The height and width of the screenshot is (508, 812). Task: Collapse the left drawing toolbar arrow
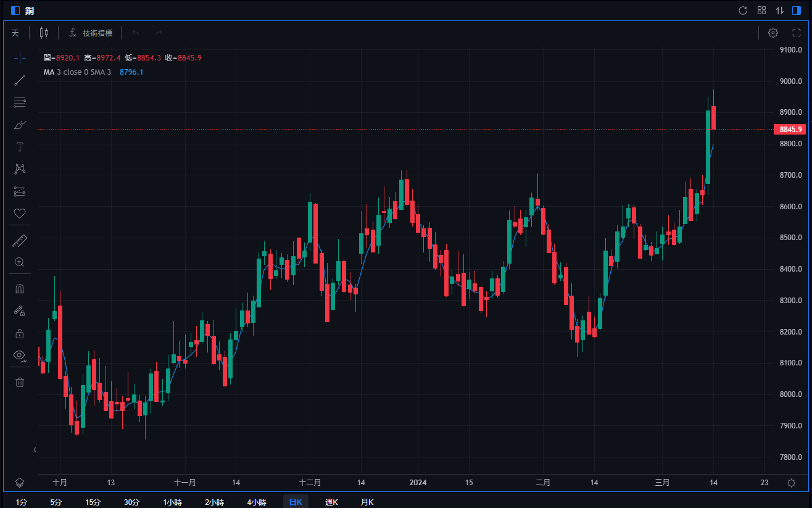[35, 450]
